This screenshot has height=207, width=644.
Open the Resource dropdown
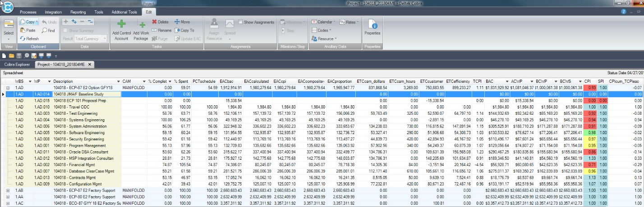click(324, 39)
